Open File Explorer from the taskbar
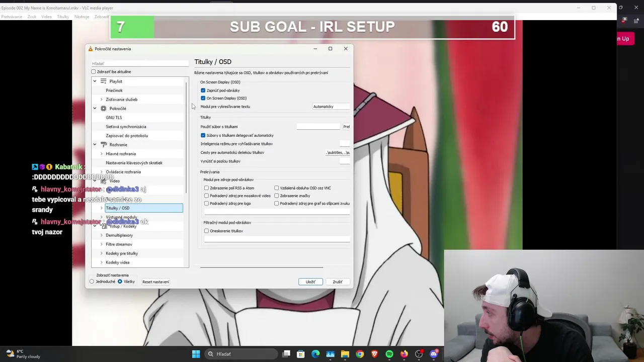Image resolution: width=644 pixels, height=362 pixels. click(x=345, y=354)
